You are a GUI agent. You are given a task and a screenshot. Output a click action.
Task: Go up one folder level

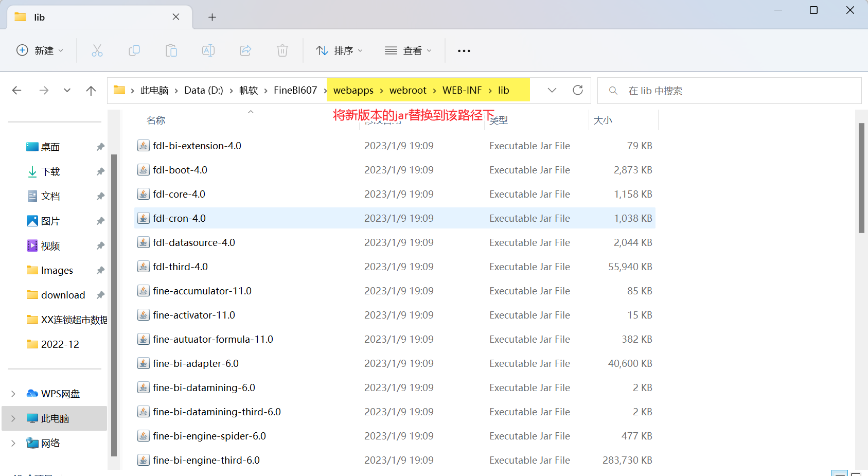click(x=91, y=91)
